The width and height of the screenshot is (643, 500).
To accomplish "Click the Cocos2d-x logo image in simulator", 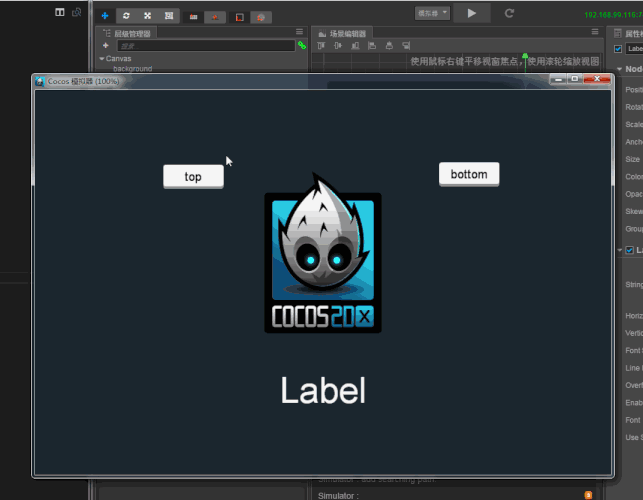I will (323, 253).
